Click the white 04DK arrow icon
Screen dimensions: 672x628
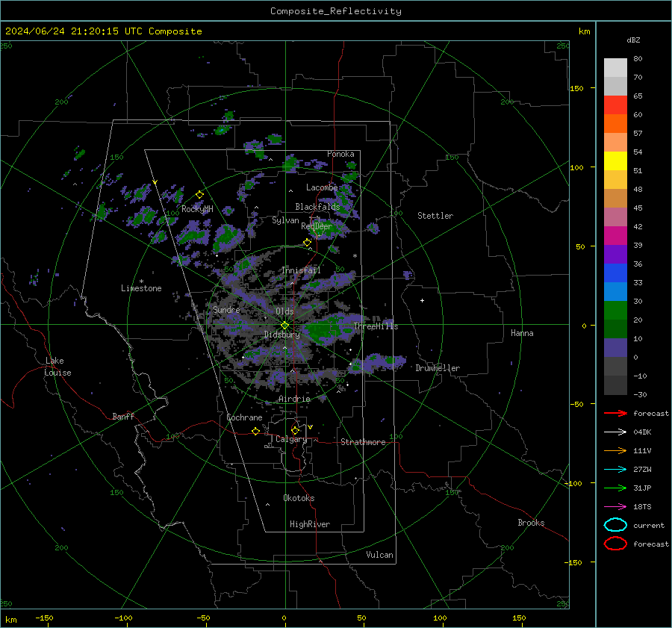[615, 432]
